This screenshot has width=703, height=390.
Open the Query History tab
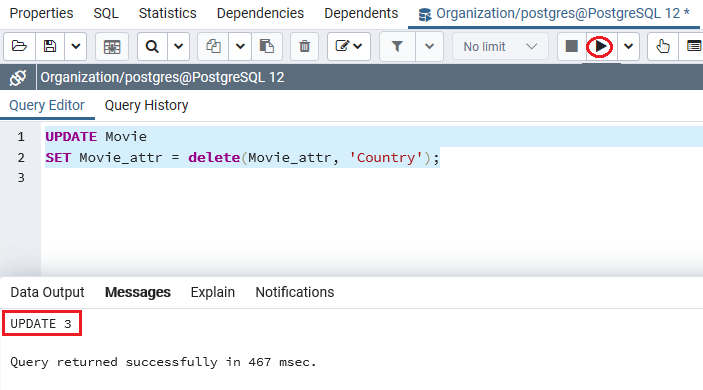tap(147, 105)
